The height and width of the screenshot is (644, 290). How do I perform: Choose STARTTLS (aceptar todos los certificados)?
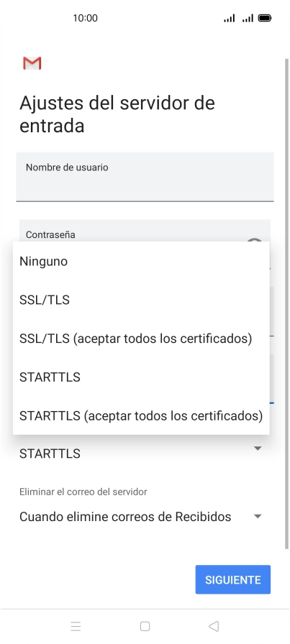(x=141, y=415)
